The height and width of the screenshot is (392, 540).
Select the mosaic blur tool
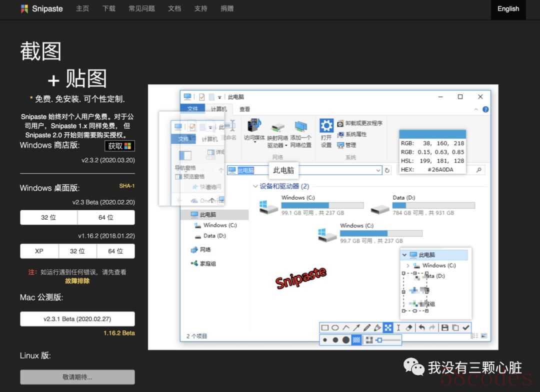click(388, 328)
